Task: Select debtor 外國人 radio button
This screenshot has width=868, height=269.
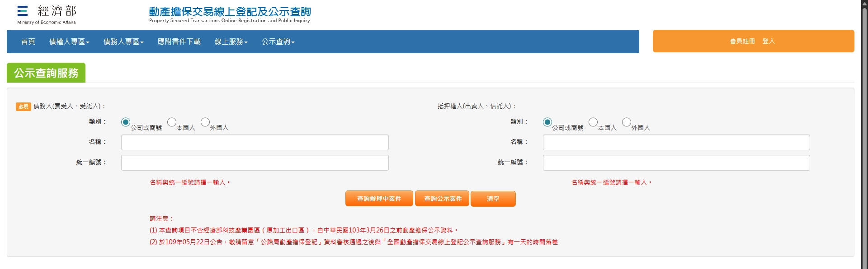Action: [205, 122]
